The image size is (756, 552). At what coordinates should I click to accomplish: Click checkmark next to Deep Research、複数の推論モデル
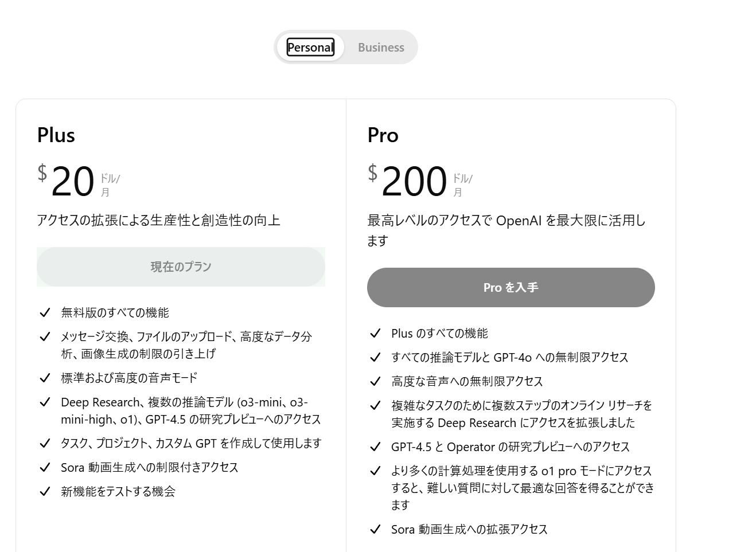45,402
